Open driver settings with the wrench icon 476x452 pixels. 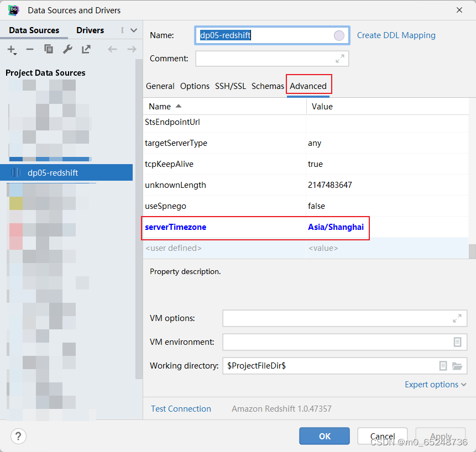tap(67, 49)
